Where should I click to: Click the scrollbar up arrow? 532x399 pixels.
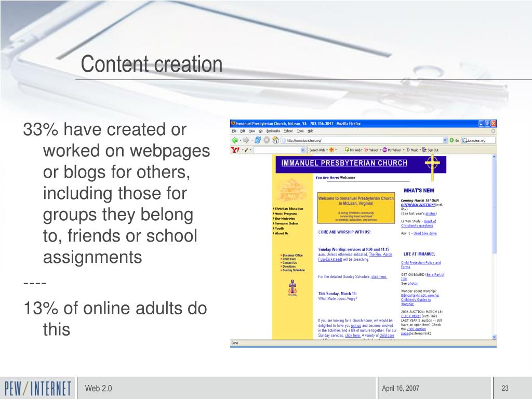pyautogui.click(x=494, y=157)
